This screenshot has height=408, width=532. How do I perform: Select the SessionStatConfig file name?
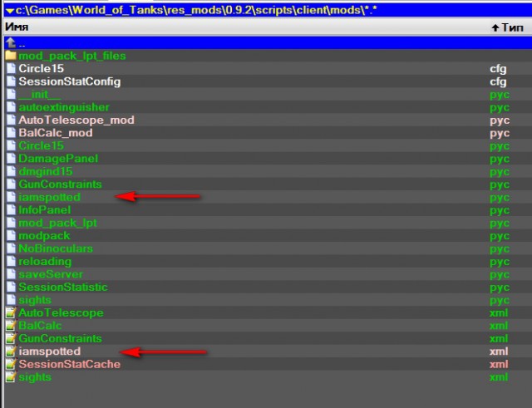(x=70, y=81)
